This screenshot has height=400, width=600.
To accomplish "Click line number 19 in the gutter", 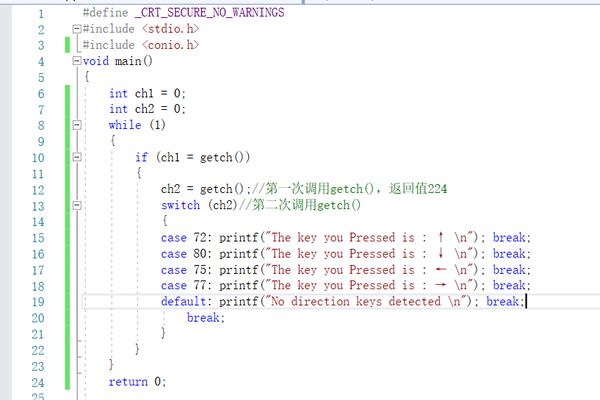I will coord(38,302).
